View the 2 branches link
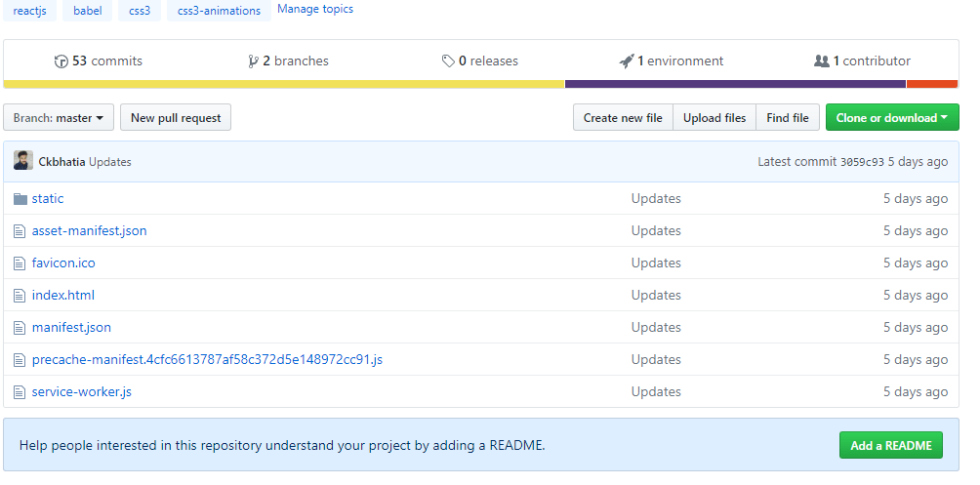The image size is (980, 485). pyautogui.click(x=288, y=61)
